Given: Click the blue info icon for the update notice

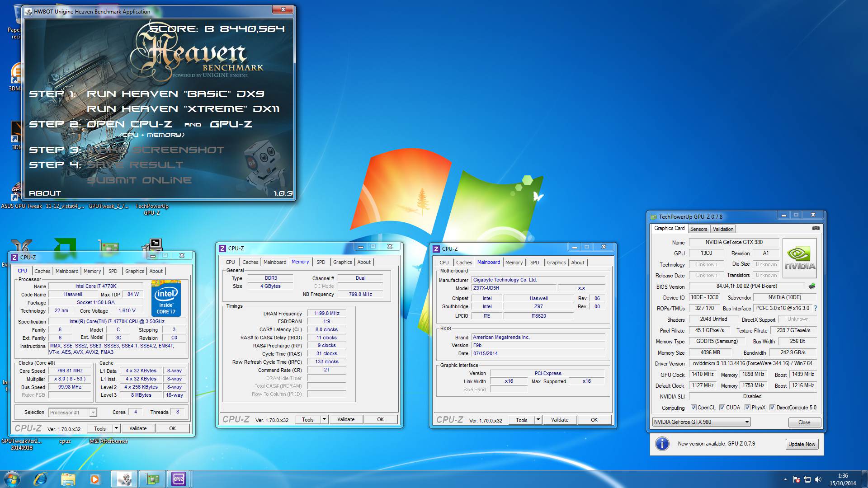Looking at the screenshot, I should [662, 444].
